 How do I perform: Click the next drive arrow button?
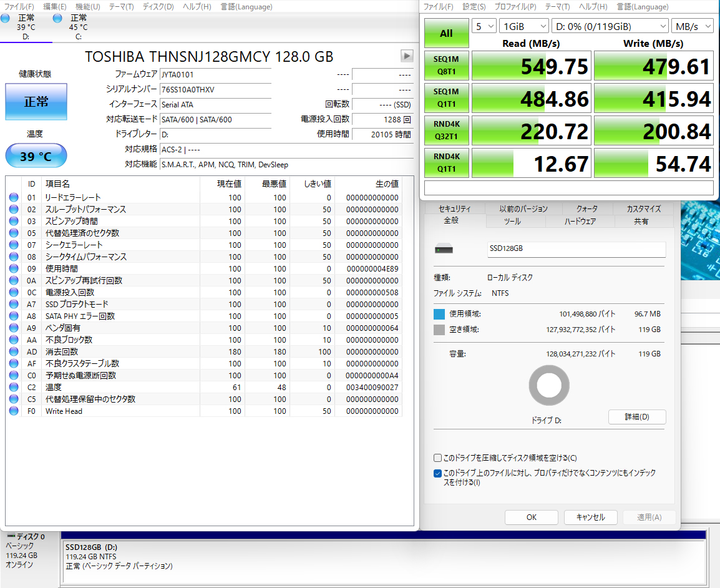point(407,56)
